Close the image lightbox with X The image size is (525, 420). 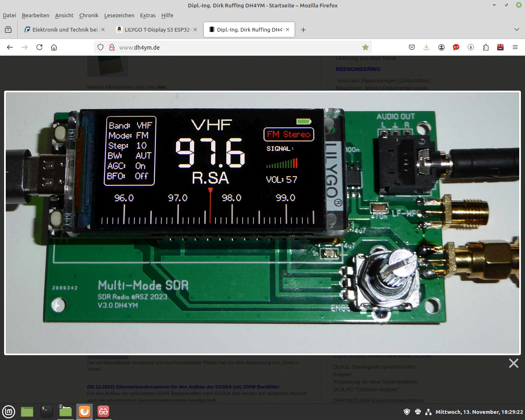514,363
